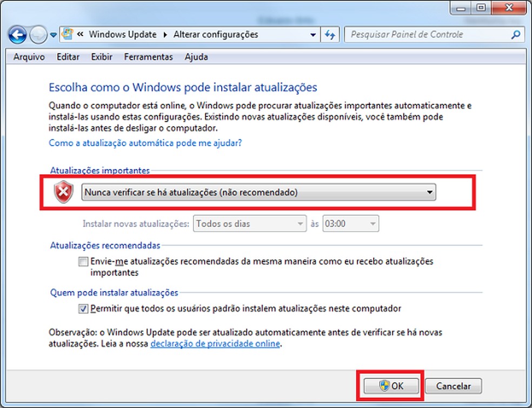Open the Exibir menu
Image resolution: width=532 pixels, height=408 pixels.
pos(102,57)
